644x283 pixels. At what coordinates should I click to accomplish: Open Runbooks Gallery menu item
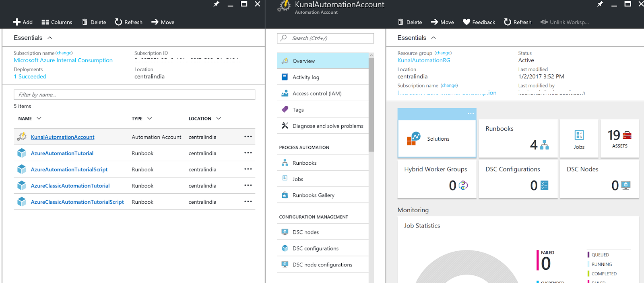[323, 195]
